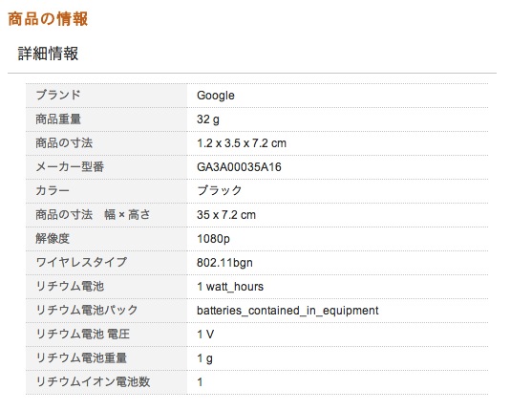Click the 35 x 7.2 cm value
This screenshot has height=411, width=532.
(x=226, y=215)
